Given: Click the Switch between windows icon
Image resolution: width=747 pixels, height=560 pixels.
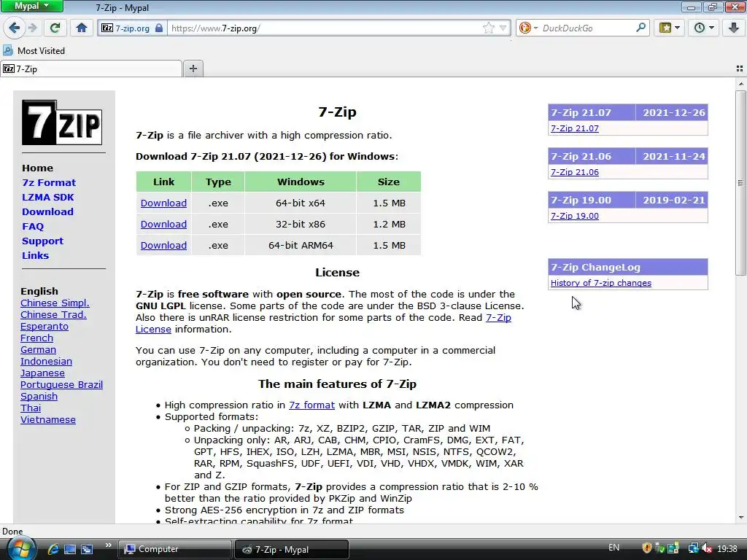Looking at the screenshot, I should pos(87,549).
